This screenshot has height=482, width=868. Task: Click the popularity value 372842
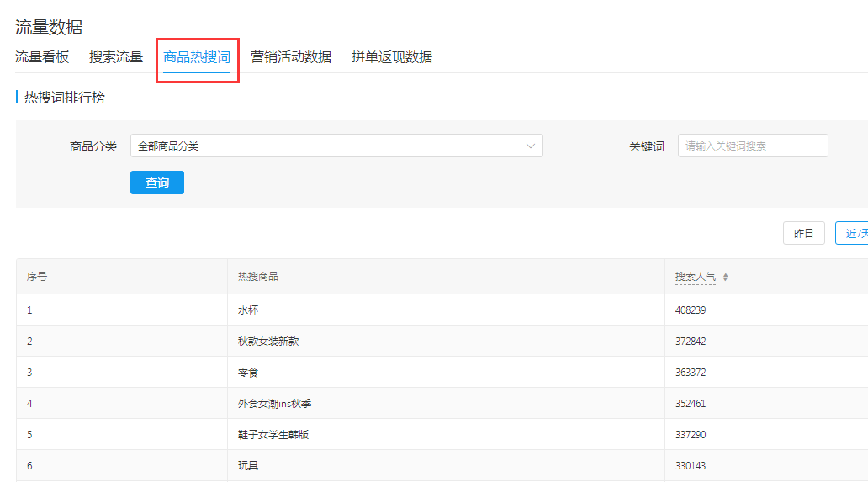click(691, 342)
